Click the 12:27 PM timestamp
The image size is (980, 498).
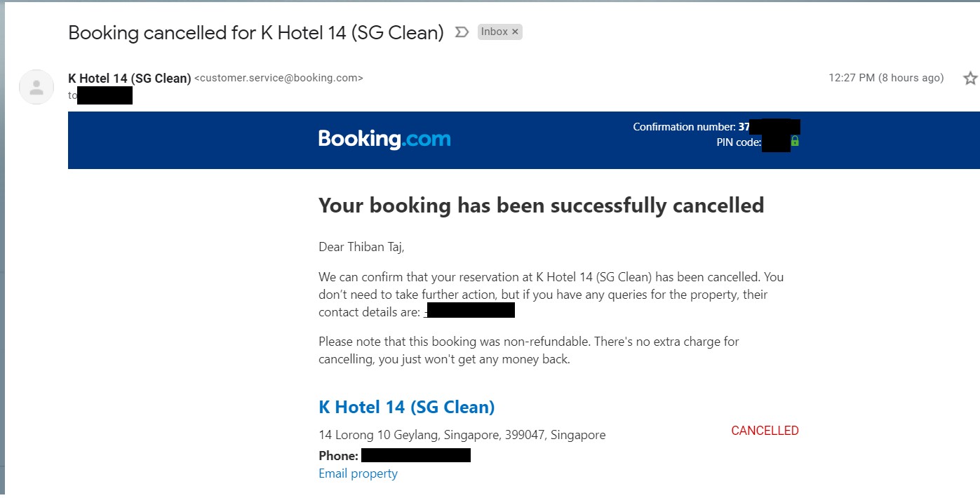click(x=886, y=78)
